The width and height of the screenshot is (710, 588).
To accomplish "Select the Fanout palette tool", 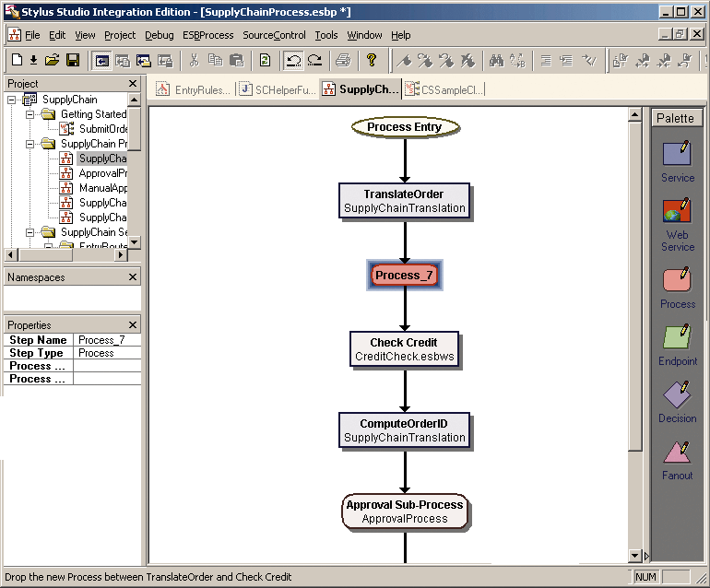I will [x=678, y=460].
